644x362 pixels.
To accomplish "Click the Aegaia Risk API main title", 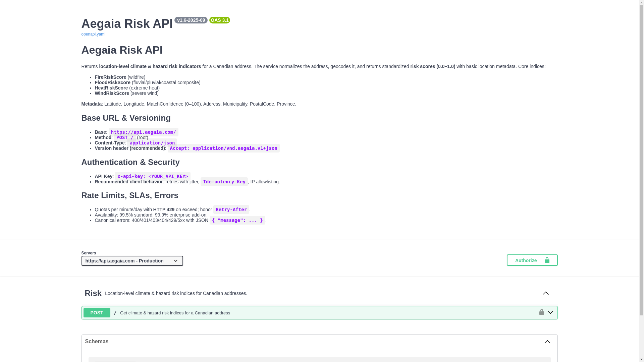I will tap(127, 24).
